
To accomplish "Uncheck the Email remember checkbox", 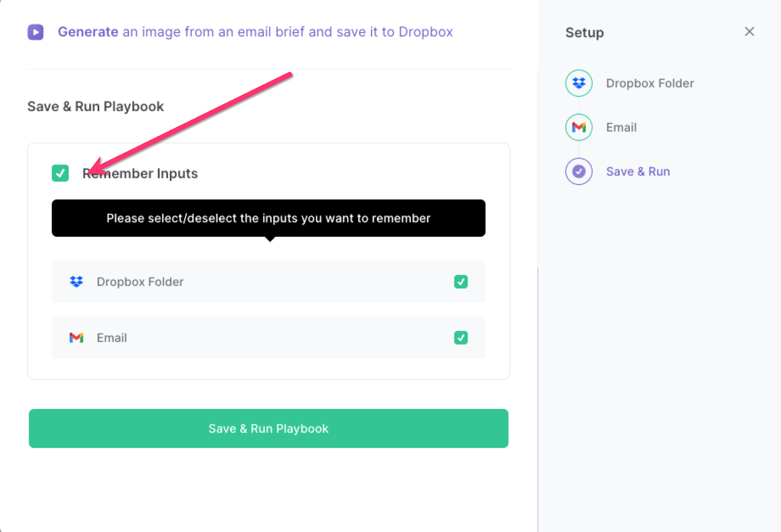I will click(460, 337).
